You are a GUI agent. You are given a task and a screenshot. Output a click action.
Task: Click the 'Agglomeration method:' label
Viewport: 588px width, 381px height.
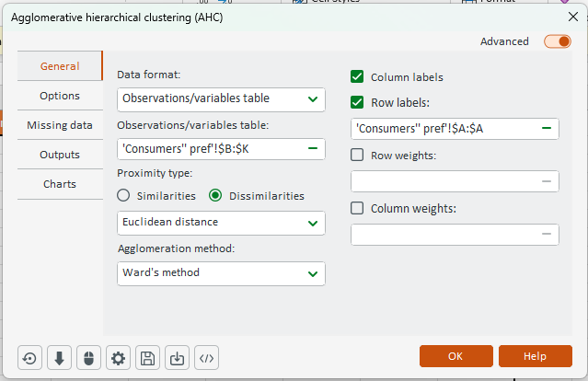pos(177,248)
